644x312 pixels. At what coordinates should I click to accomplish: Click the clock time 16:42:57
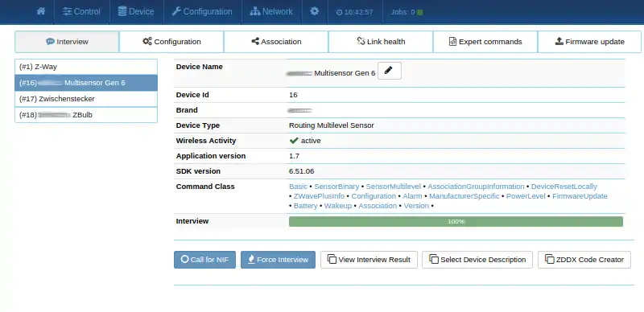(354, 12)
